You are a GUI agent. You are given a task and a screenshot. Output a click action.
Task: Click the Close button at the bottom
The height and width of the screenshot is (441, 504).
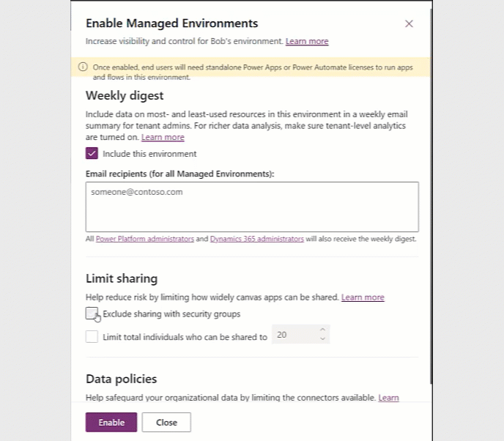tap(166, 422)
